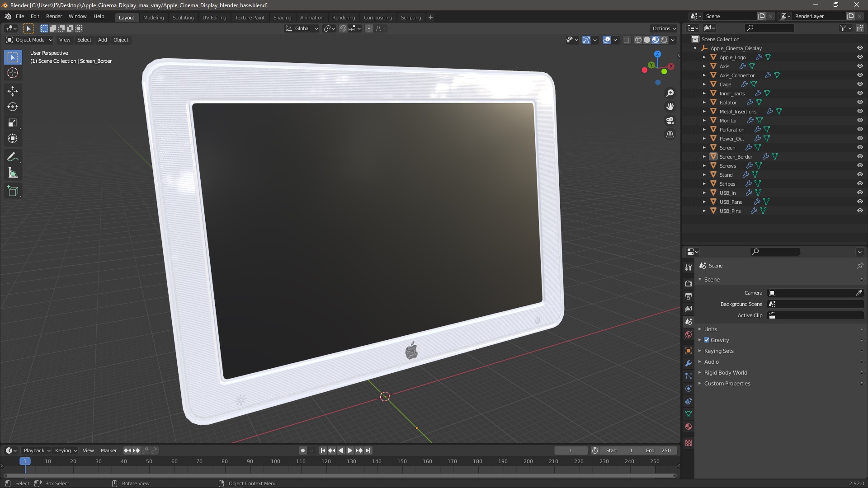The height and width of the screenshot is (488, 868).
Task: Switch perspective/orthographic grid icon
Action: tap(670, 135)
